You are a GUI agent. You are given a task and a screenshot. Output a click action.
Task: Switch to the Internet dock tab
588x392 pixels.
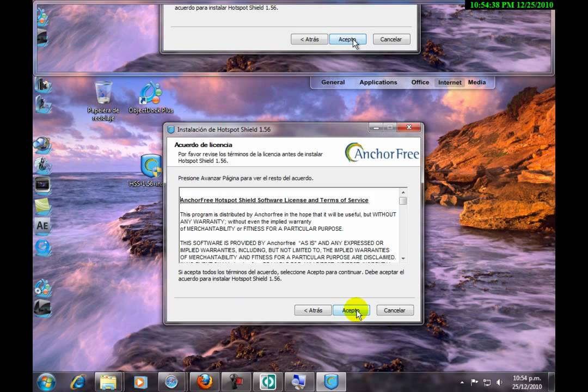tap(450, 83)
